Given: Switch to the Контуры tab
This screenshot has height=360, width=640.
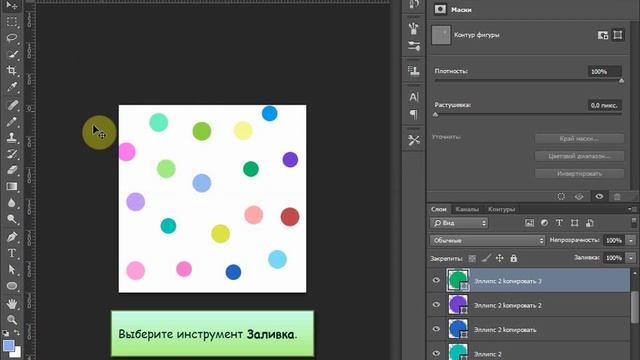Looking at the screenshot, I should pos(502,209).
